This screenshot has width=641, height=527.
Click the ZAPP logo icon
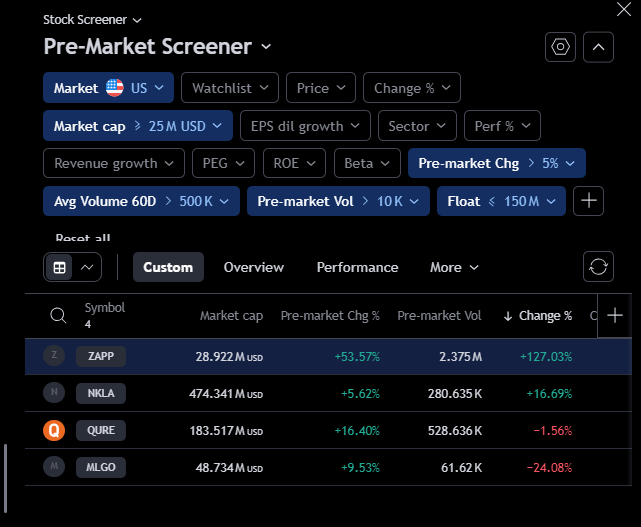[54, 355]
